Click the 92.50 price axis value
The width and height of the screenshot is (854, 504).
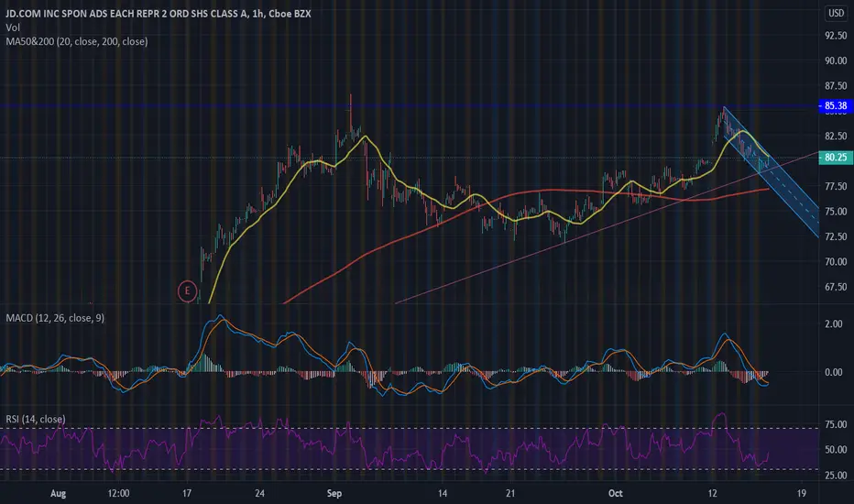click(836, 36)
